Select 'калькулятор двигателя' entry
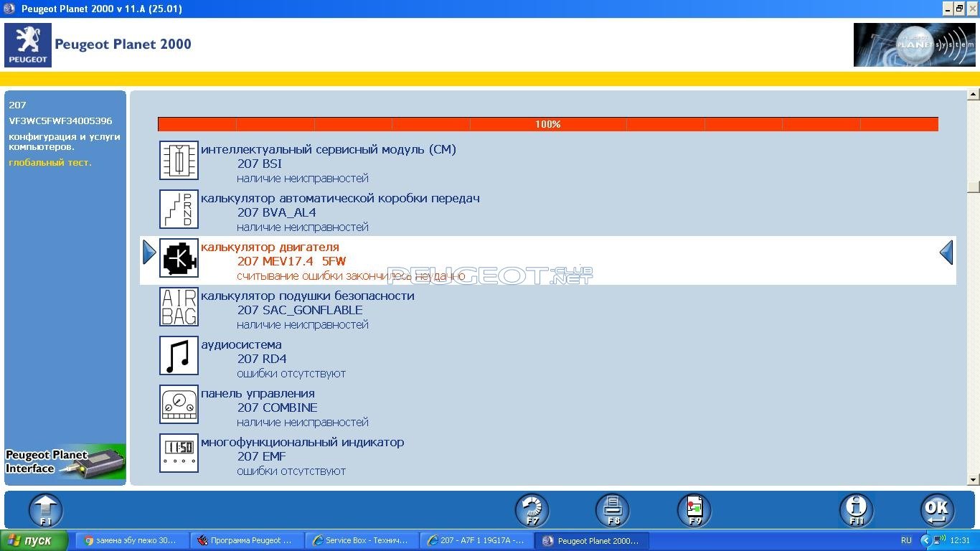 click(270, 248)
